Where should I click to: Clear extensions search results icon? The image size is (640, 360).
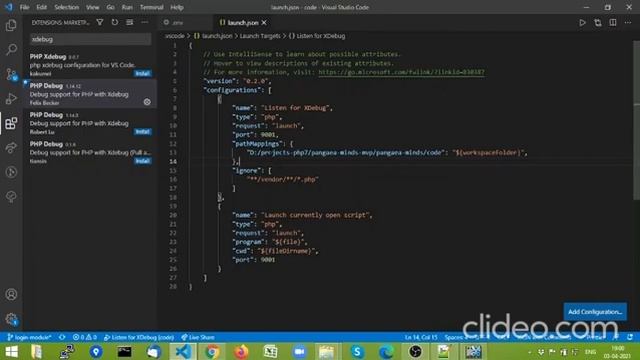coord(129,22)
